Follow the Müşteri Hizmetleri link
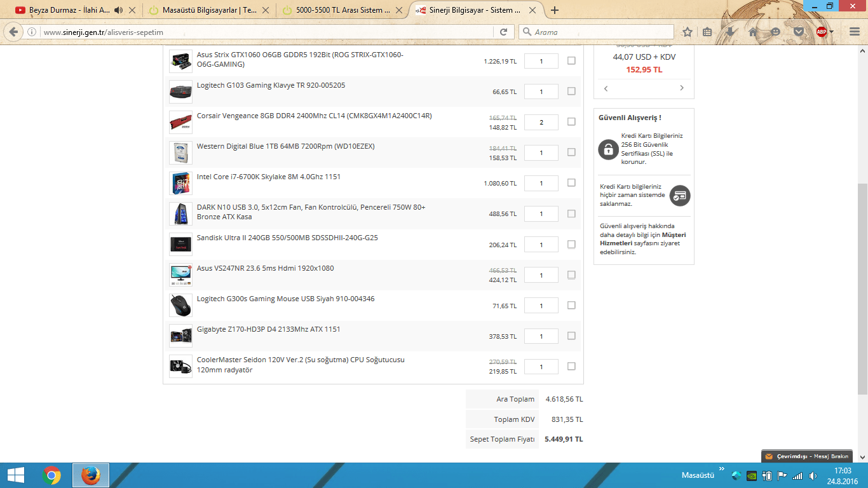The height and width of the screenshot is (488, 868). pyautogui.click(x=642, y=239)
